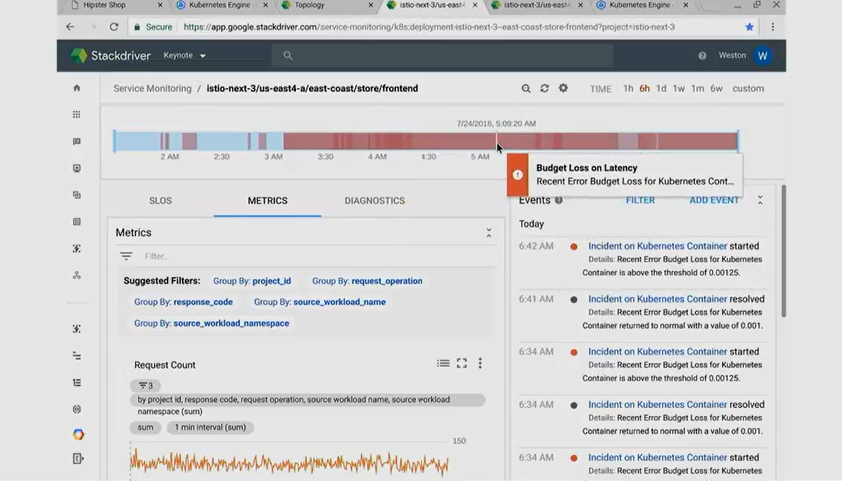Collapse the Events panel

click(x=760, y=201)
